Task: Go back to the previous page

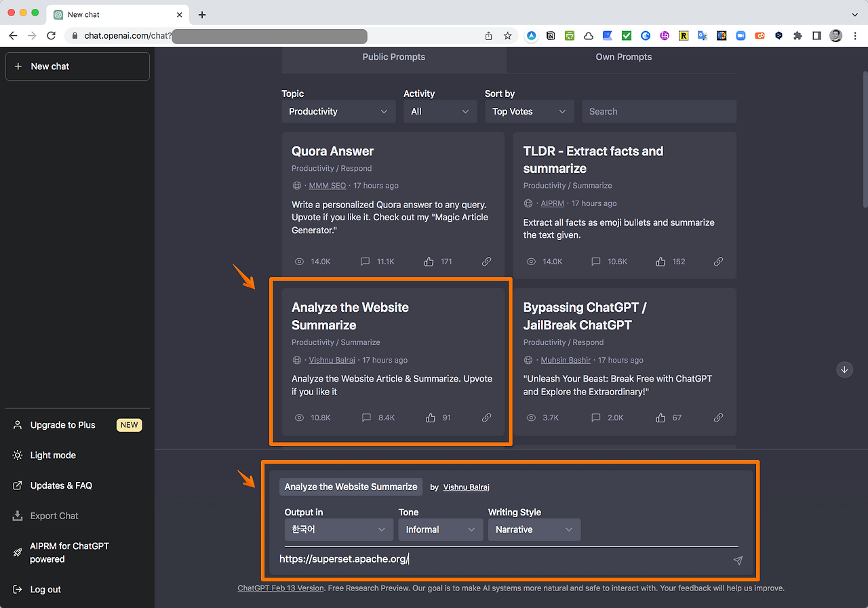Action: tap(13, 35)
